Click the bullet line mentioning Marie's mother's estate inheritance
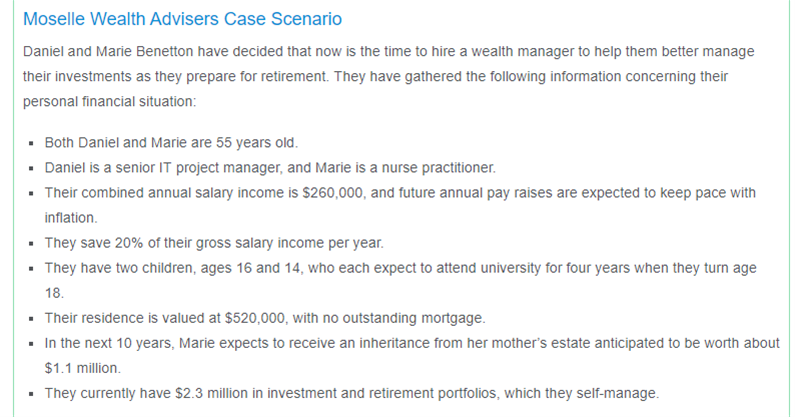The width and height of the screenshot is (795, 417). click(x=400, y=343)
